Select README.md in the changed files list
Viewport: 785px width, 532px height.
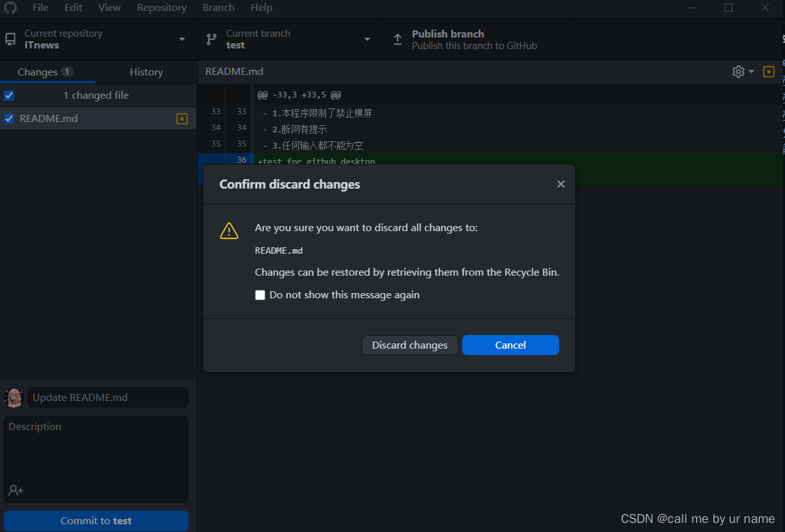(98, 119)
